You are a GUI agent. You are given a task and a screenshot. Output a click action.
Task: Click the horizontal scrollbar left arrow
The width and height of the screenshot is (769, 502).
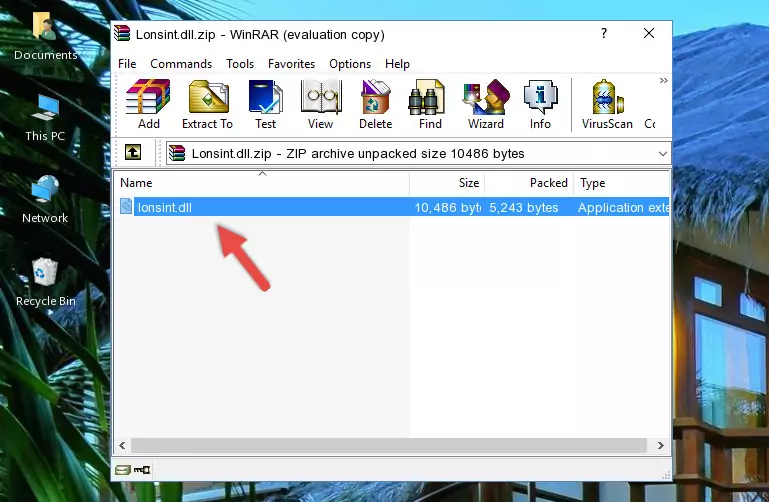(x=123, y=445)
